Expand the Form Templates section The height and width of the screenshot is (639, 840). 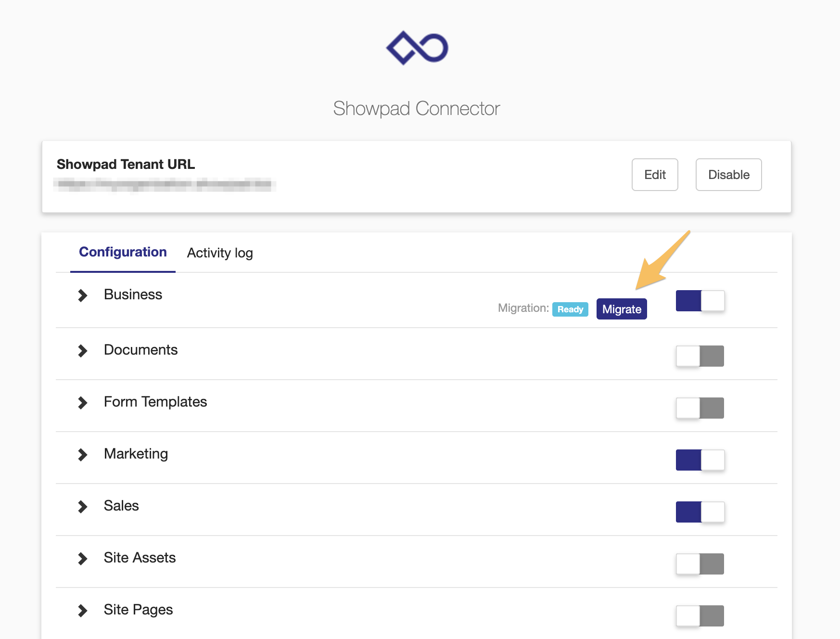pos(82,403)
